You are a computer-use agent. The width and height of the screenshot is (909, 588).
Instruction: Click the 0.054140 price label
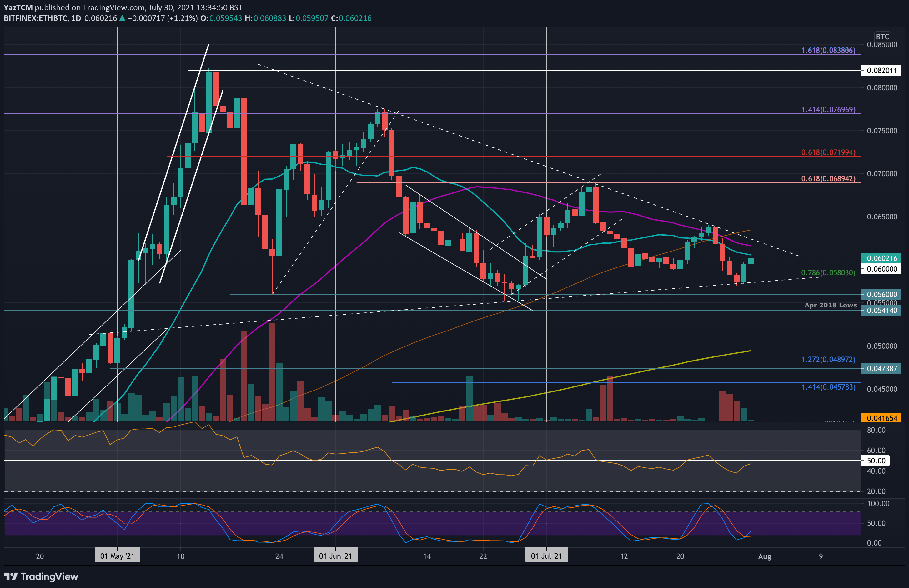(881, 311)
